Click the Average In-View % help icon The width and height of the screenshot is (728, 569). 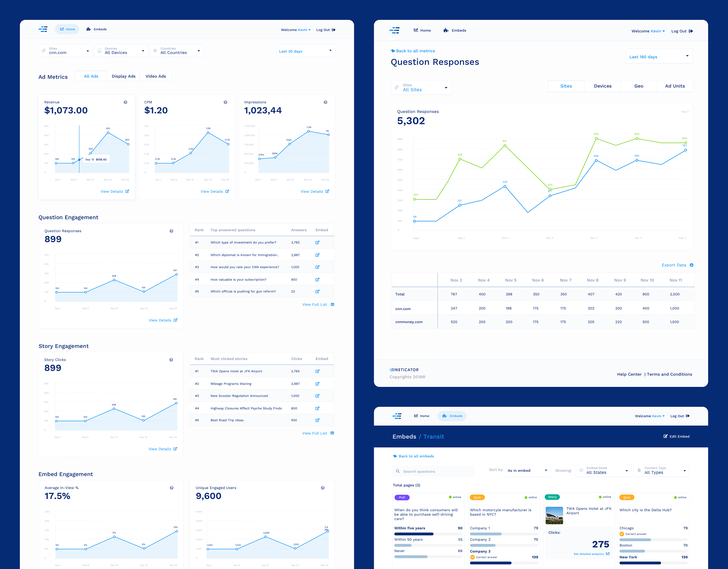172,488
